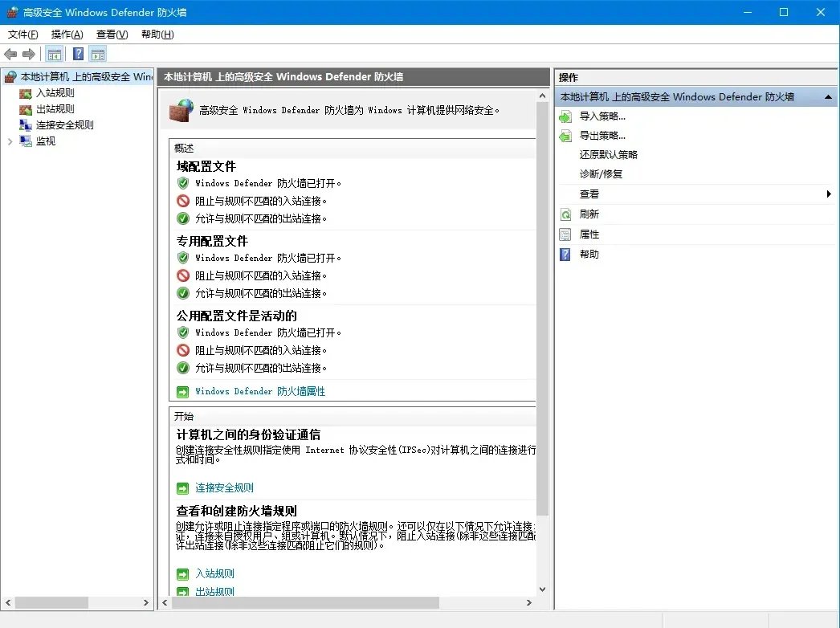Viewport: 840px width, 628px height.
Task: Click the 刷新 icon to refresh
Action: 565,214
